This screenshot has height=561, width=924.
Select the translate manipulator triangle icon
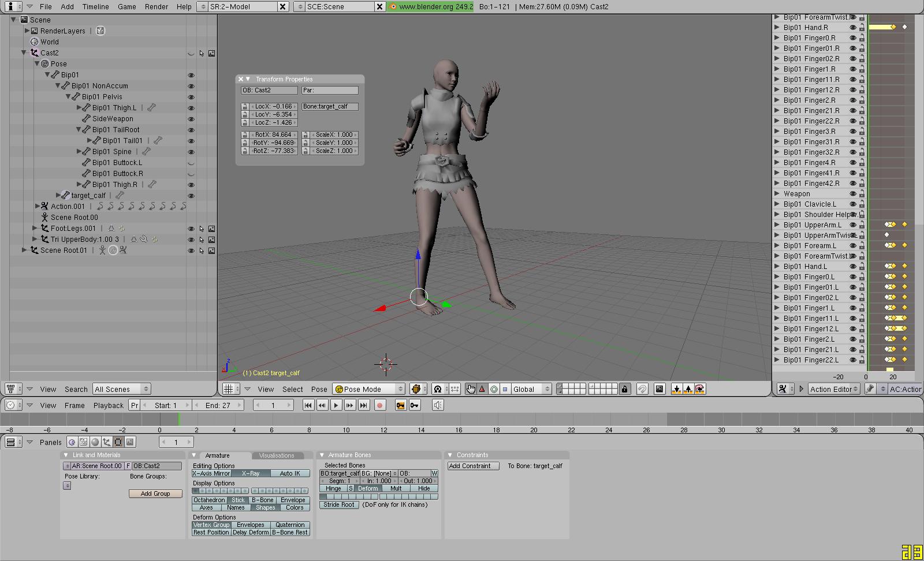[x=482, y=389]
